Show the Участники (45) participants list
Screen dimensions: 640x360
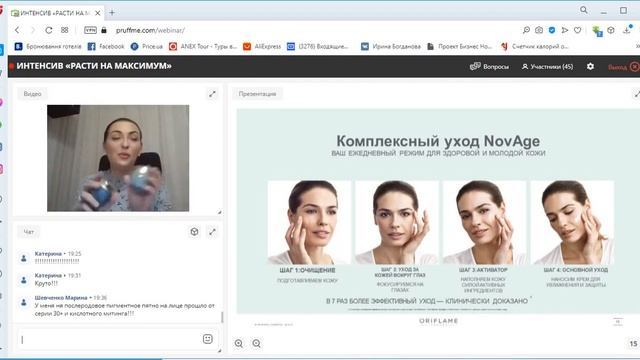(x=547, y=67)
